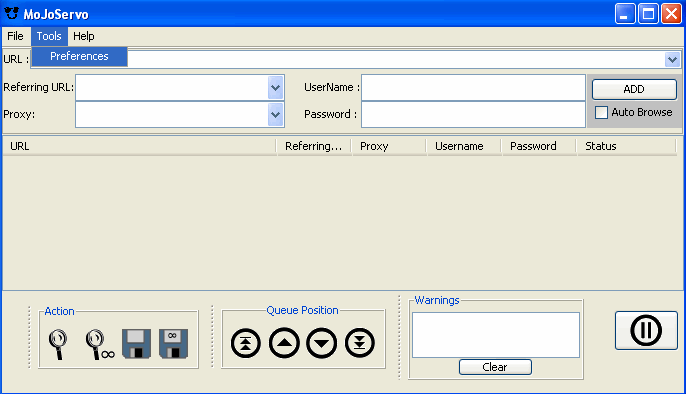Focus the Password input field
Viewport: 686px width, 394px height.
pos(473,115)
